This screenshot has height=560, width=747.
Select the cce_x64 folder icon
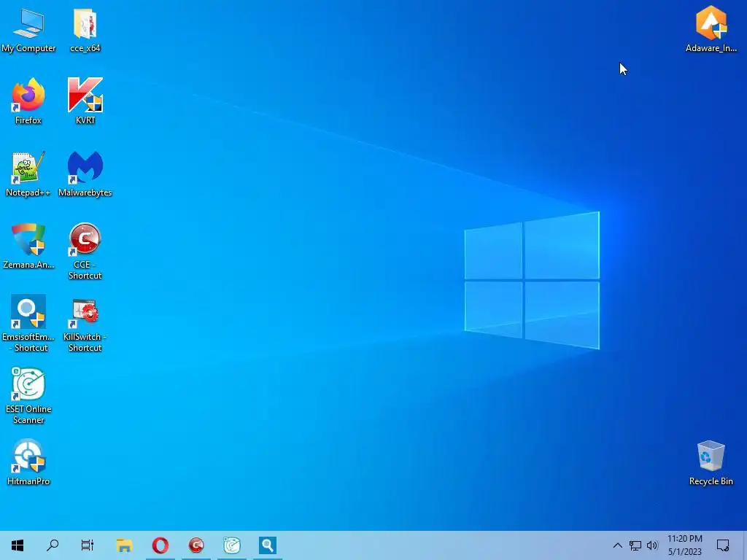tap(85, 29)
